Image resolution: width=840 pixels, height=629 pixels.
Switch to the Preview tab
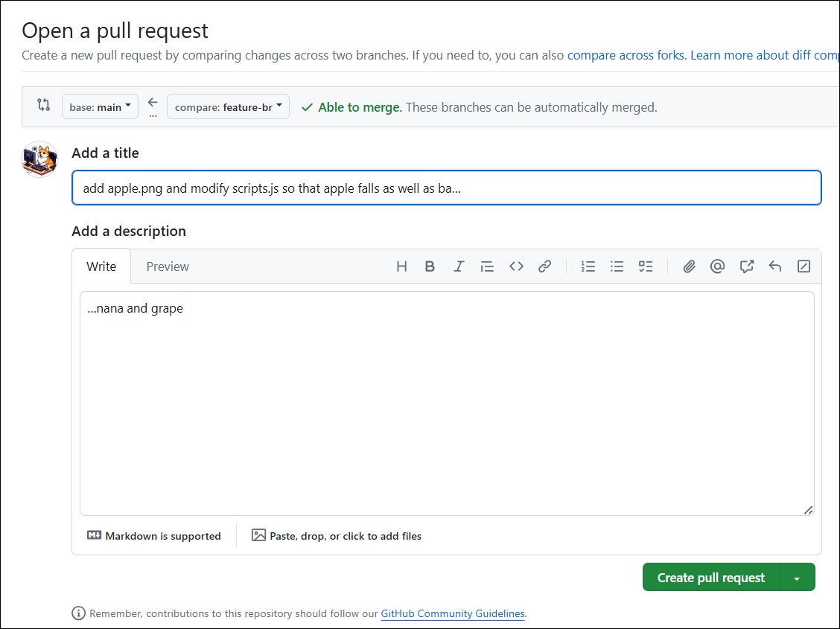click(168, 266)
